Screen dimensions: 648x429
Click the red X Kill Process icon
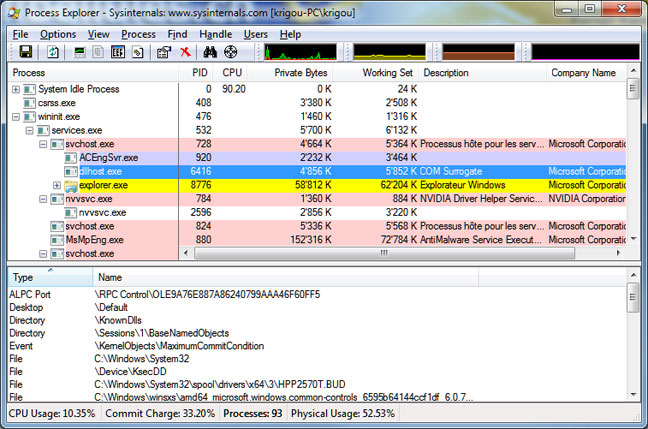click(x=185, y=52)
